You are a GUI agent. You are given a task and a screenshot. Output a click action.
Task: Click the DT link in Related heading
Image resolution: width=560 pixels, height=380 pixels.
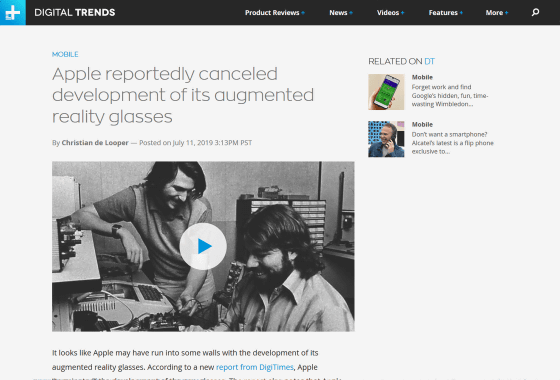coord(429,61)
